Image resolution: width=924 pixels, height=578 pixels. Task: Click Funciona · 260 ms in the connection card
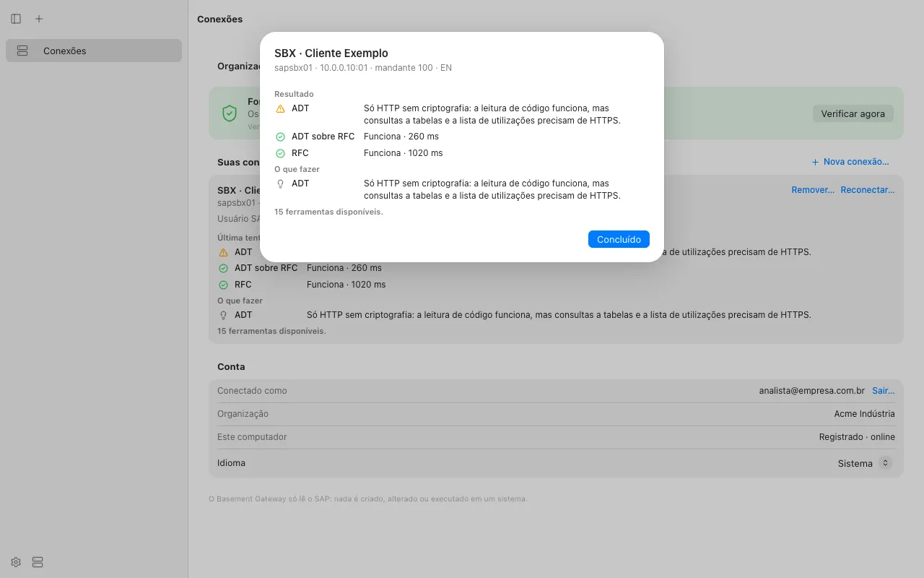(x=344, y=268)
